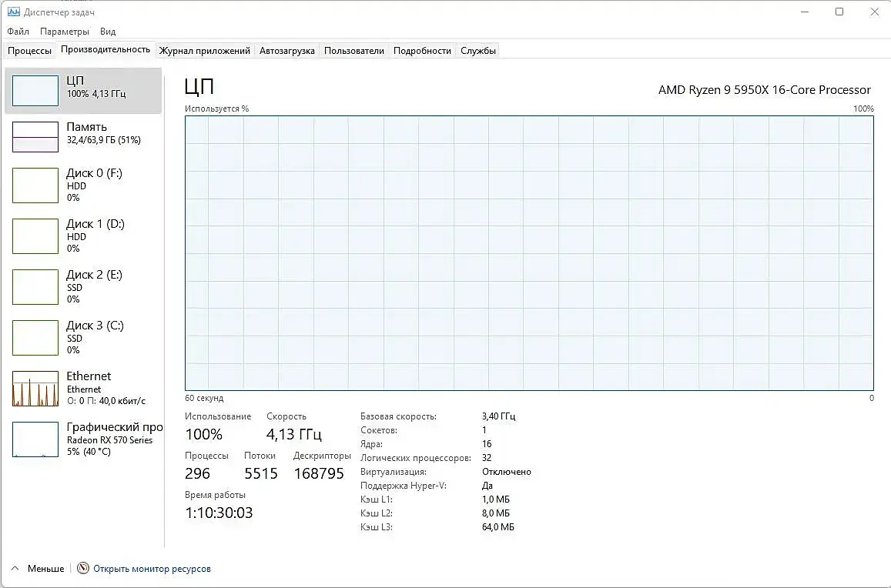Screen dimensions: 891x588
Task: Open the Ethernet network graph
Action: pyautogui.click(x=35, y=389)
